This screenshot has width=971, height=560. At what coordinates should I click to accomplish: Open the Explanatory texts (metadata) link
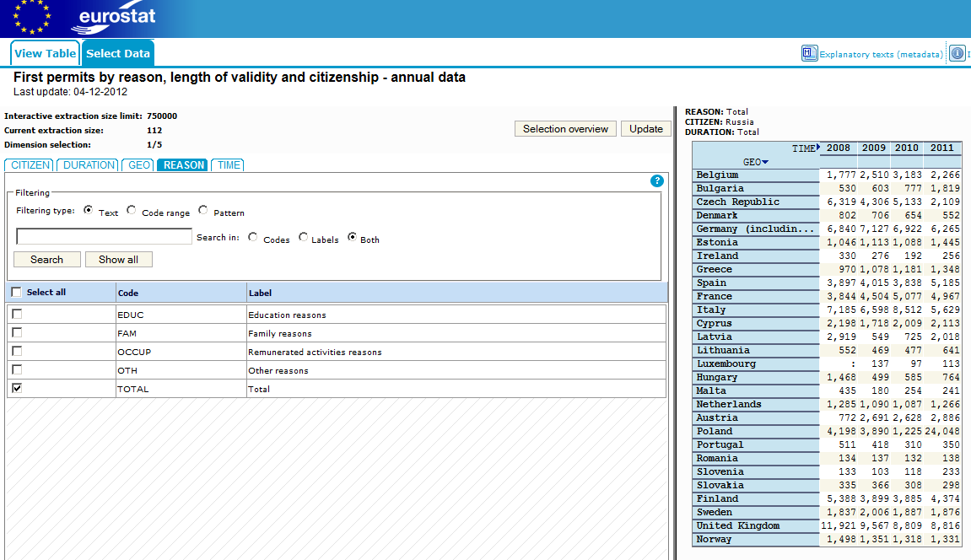pyautogui.click(x=881, y=55)
